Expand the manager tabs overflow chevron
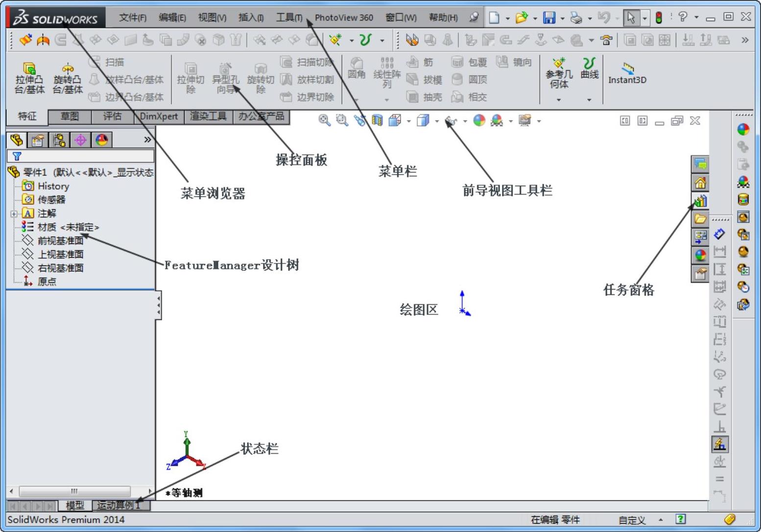 pos(147,140)
